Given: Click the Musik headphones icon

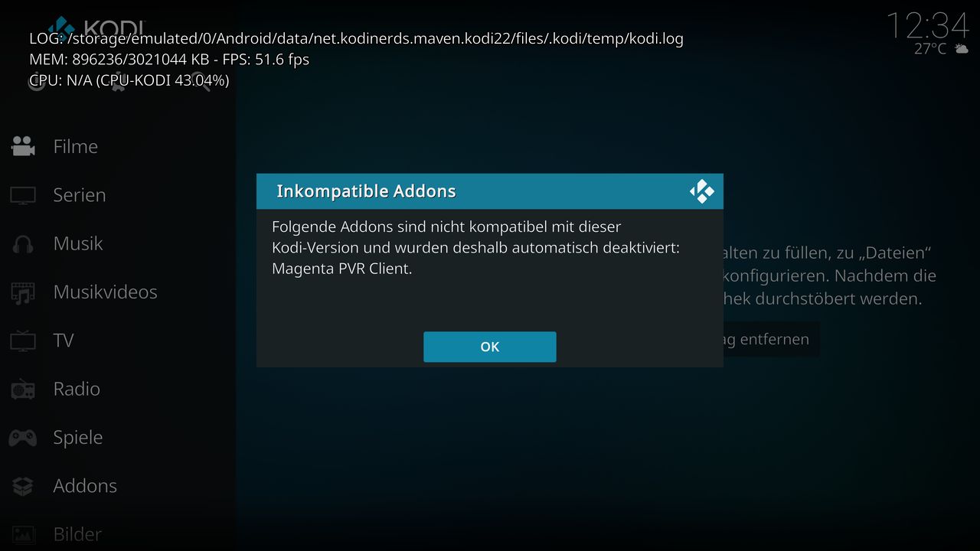Looking at the screenshot, I should tap(23, 244).
